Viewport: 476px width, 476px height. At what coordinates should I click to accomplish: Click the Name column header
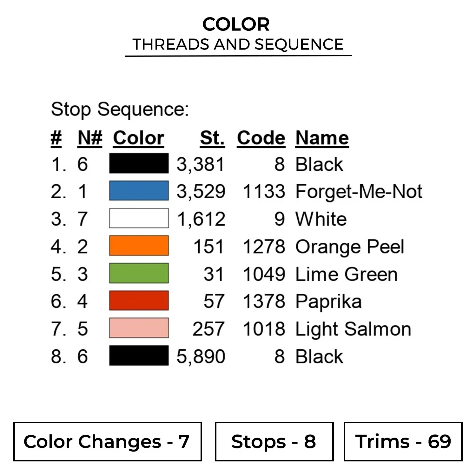point(322,138)
